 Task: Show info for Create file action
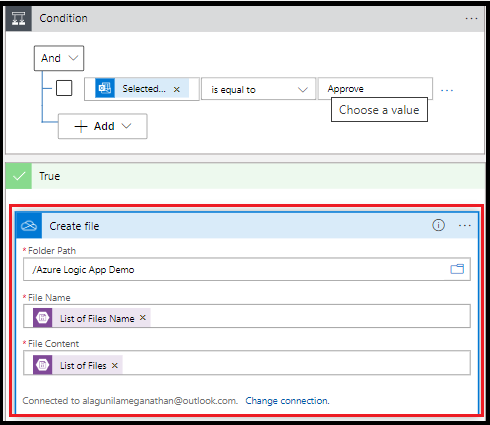438,225
